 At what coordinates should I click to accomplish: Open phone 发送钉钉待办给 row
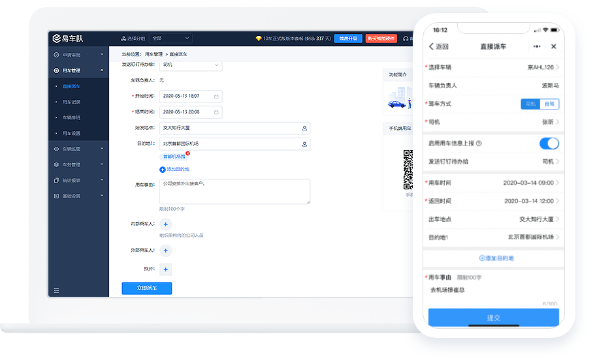[494, 162]
